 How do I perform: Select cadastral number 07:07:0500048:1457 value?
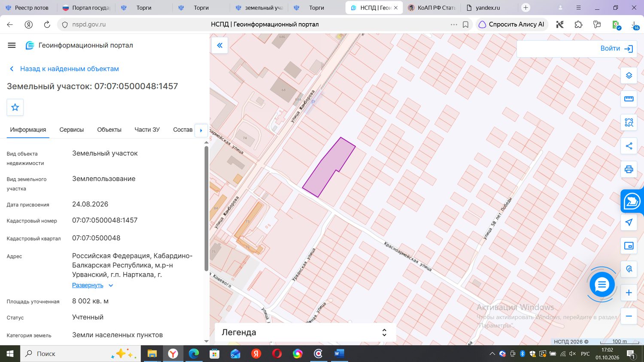[105, 220]
